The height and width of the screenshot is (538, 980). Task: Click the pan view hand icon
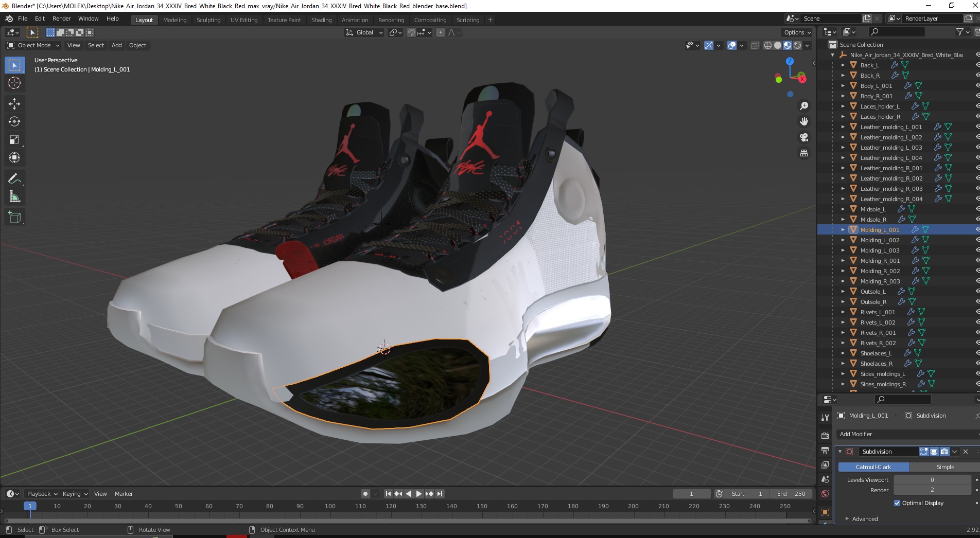coord(804,121)
